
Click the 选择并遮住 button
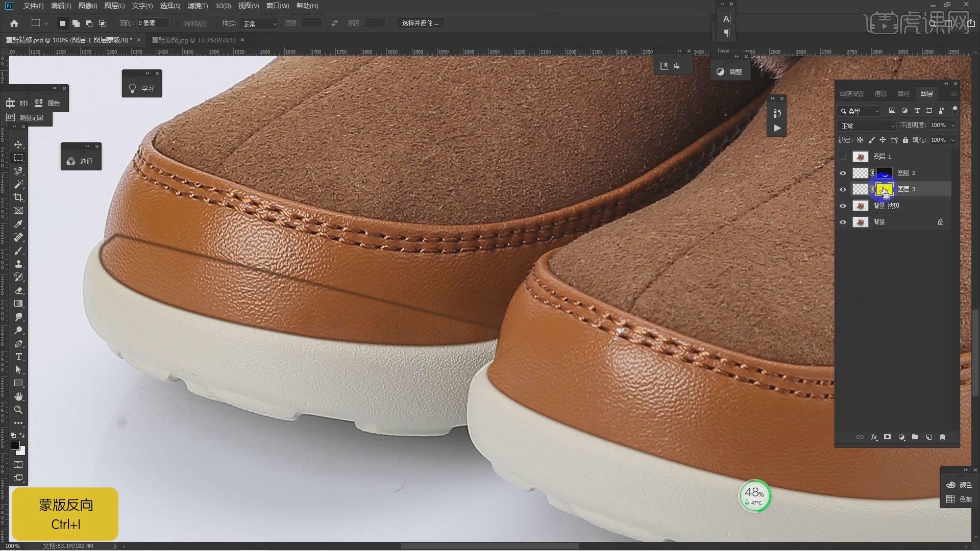pos(420,23)
